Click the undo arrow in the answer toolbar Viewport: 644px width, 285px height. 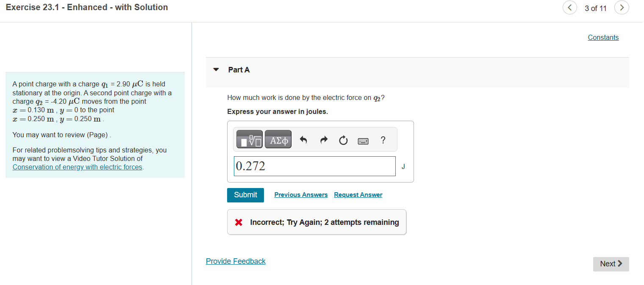[x=303, y=139]
